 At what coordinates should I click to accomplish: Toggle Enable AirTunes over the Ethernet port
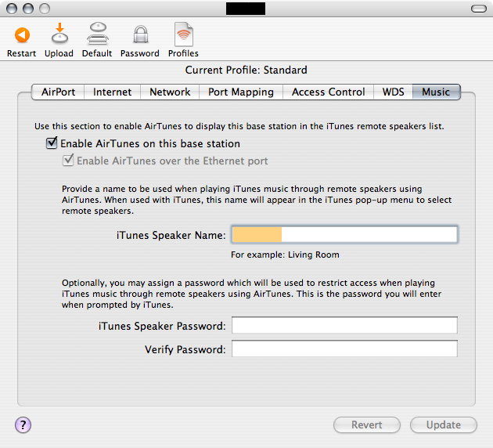point(68,160)
